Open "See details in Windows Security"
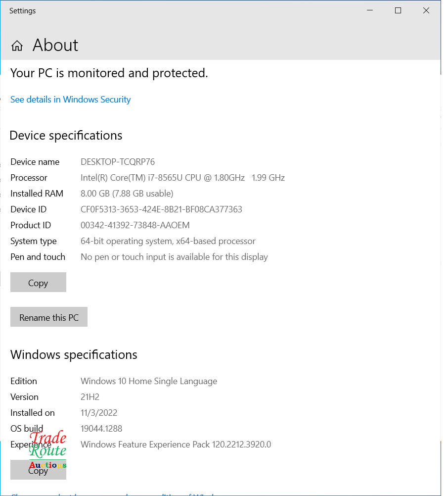Image resolution: width=448 pixels, height=496 pixels. pyautogui.click(x=70, y=99)
